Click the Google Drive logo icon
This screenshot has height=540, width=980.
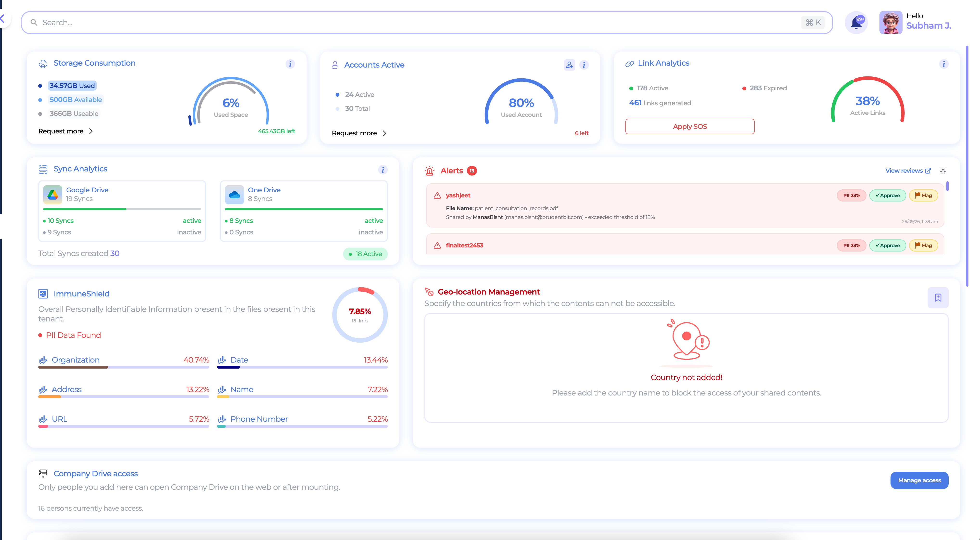click(x=52, y=195)
